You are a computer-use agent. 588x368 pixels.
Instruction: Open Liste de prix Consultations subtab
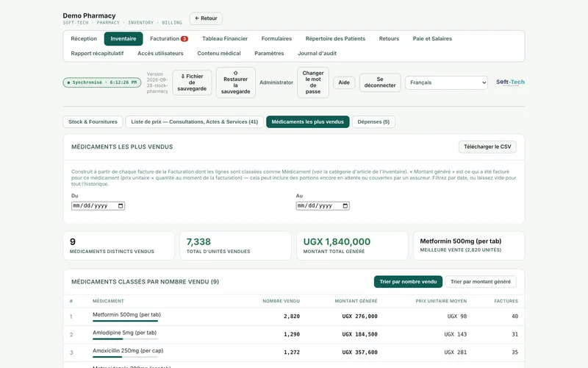[195, 121]
